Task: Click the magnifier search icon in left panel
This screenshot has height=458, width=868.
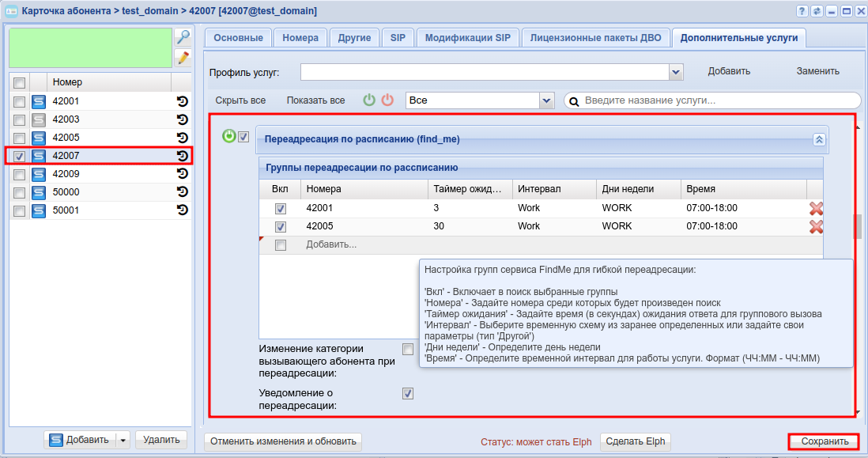Action: coord(183,37)
